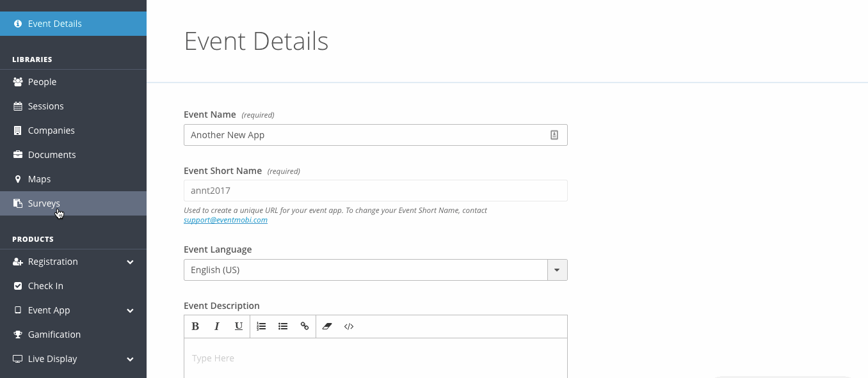Click the contact card icon in Event Name

coord(554,135)
